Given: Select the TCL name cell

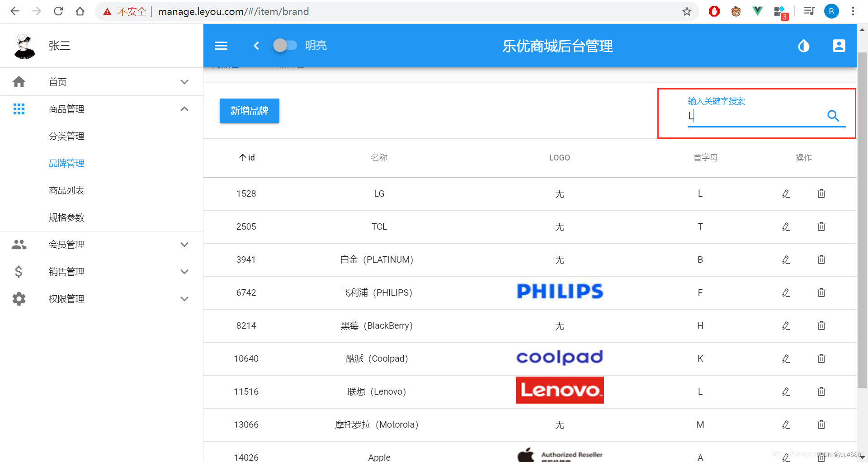Looking at the screenshot, I should [x=379, y=226].
